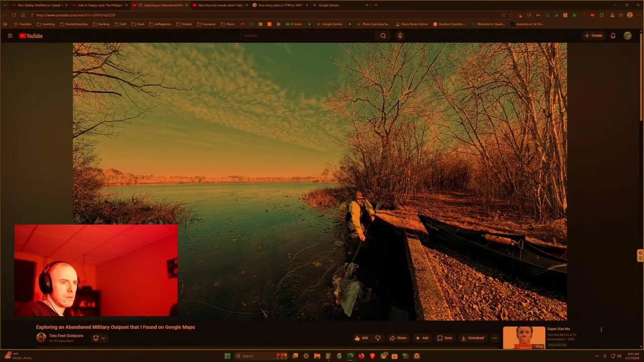Open the Stocks/Investing bookmarks folder

73,24
